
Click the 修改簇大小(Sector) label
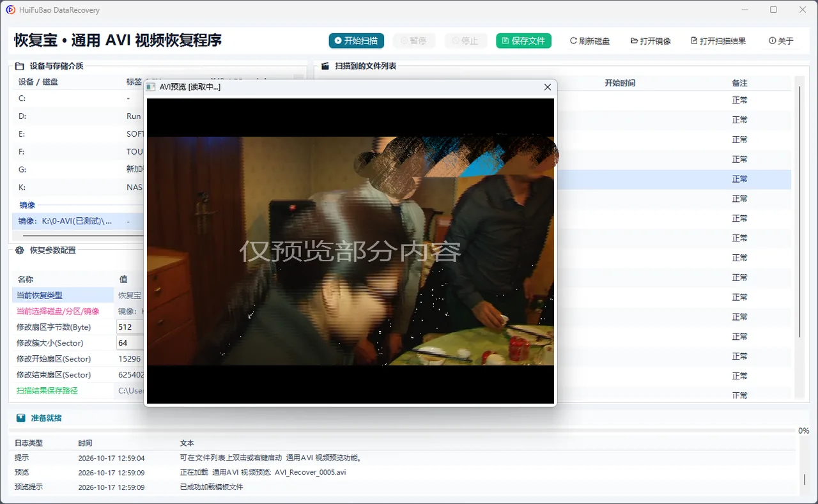click(49, 343)
